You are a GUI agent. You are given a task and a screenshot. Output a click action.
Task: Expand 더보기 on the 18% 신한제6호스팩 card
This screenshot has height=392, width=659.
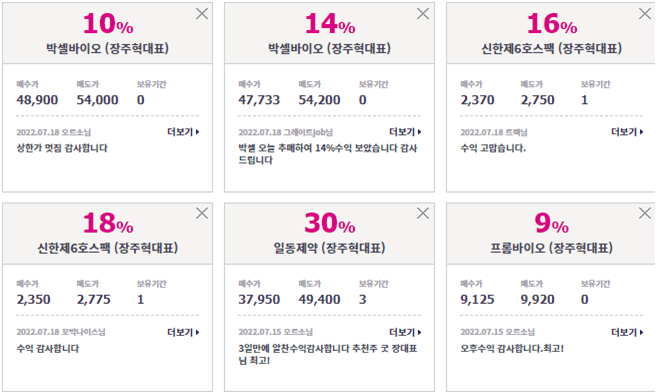tap(183, 332)
